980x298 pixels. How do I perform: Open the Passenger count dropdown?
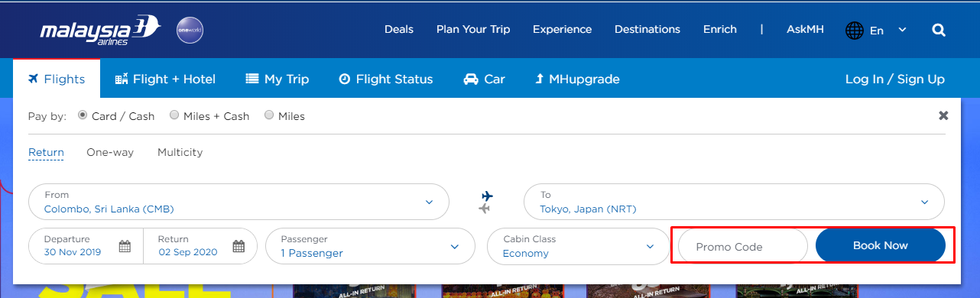371,246
